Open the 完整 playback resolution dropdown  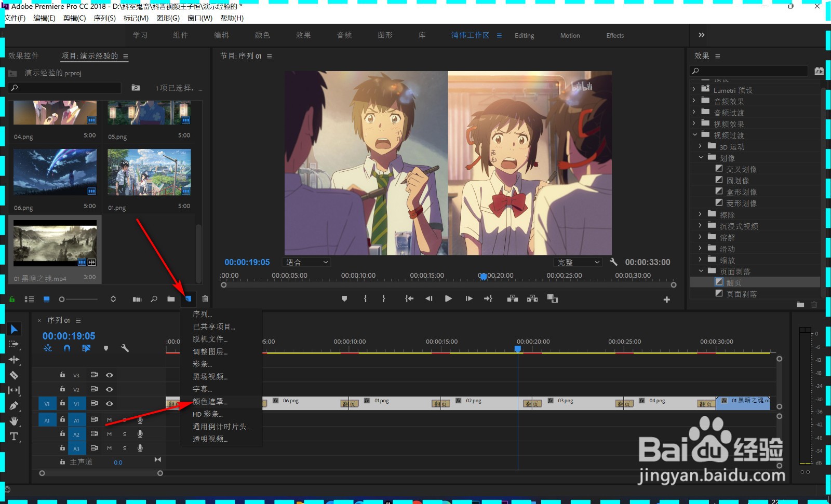pos(578,262)
